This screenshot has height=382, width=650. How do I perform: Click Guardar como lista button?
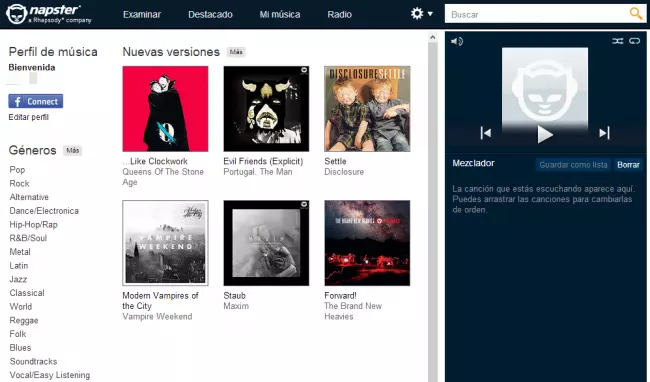click(x=573, y=164)
